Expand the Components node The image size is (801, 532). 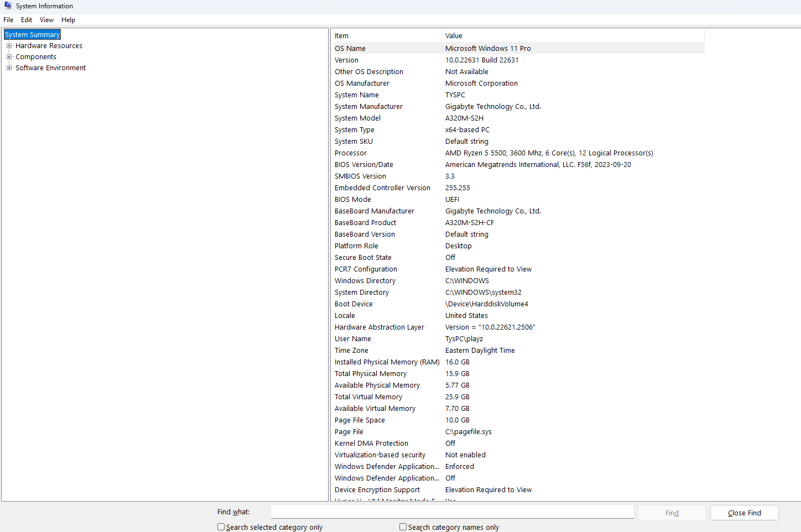pyautogui.click(x=9, y=57)
